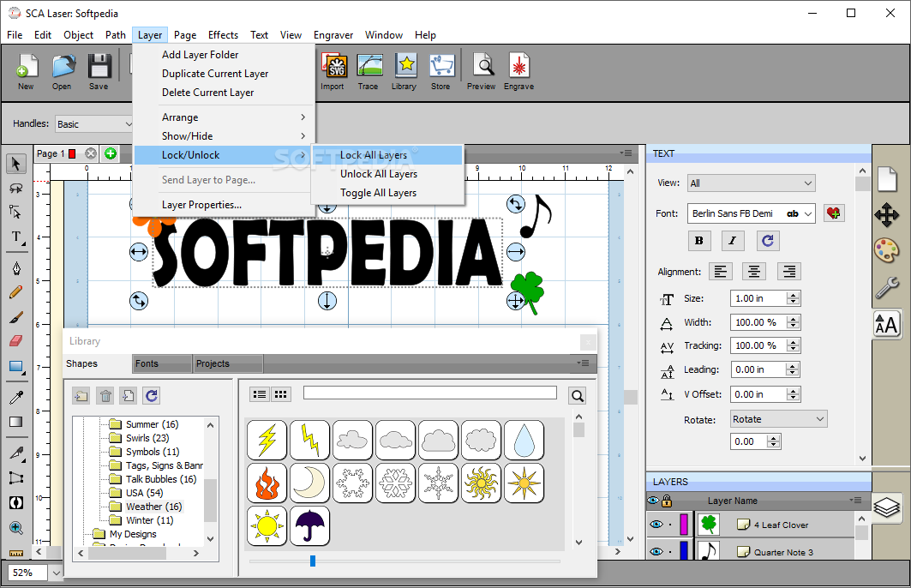911x588 pixels.
Task: Toggle visibility of Quarter Note 3 layer
Action: coord(656,551)
